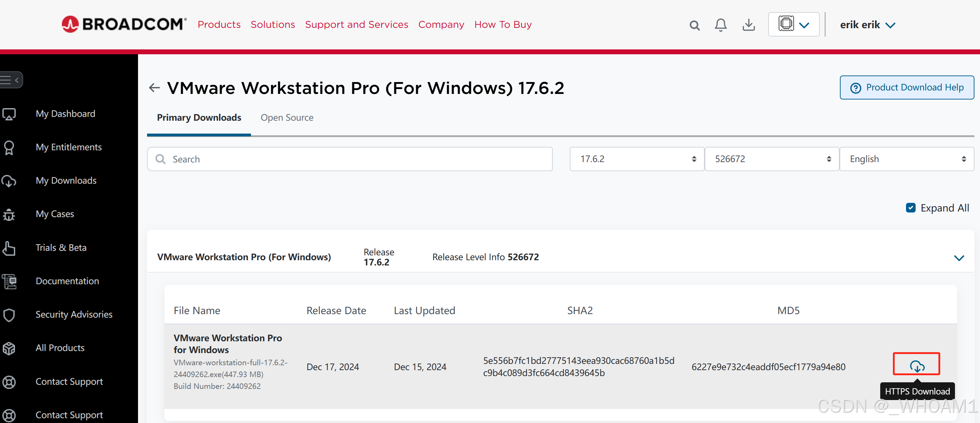Click the Documentation pages icon
The width and height of the screenshot is (980, 423).
click(x=9, y=281)
